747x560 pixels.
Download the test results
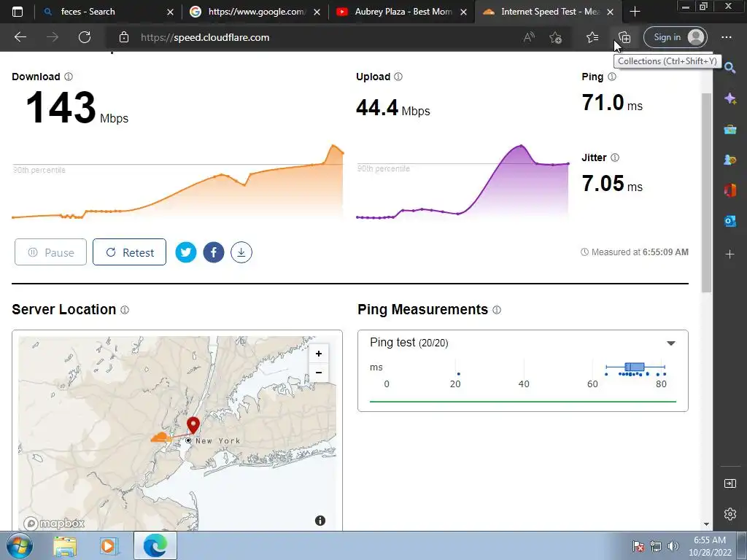click(x=241, y=252)
